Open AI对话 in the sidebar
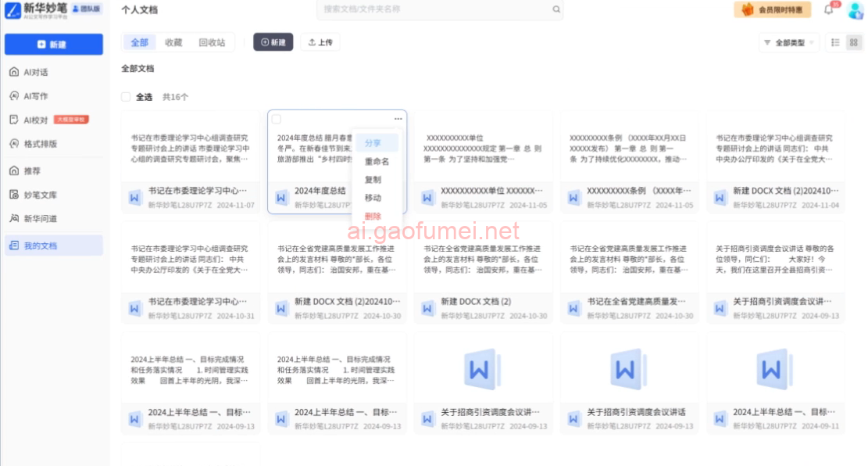 tap(35, 72)
